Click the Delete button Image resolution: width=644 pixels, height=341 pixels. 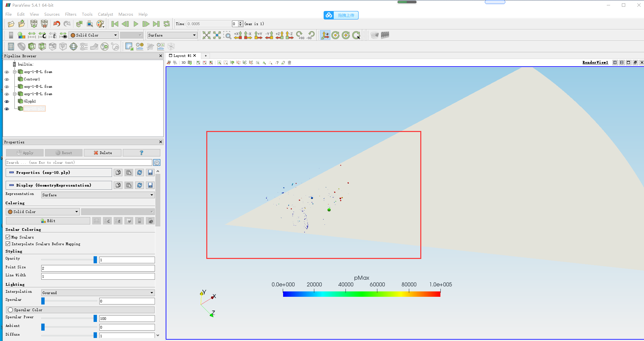[103, 153]
